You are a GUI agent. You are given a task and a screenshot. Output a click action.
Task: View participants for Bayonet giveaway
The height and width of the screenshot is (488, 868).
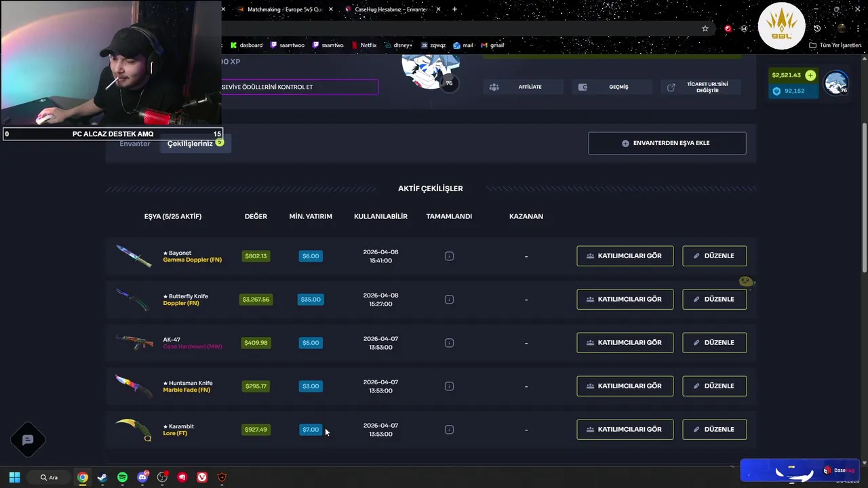click(x=625, y=256)
